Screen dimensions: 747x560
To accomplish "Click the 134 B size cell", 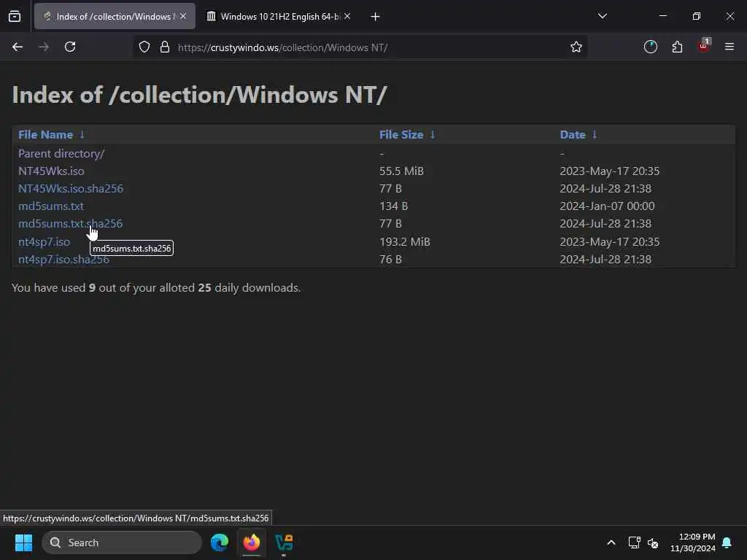I will [393, 206].
